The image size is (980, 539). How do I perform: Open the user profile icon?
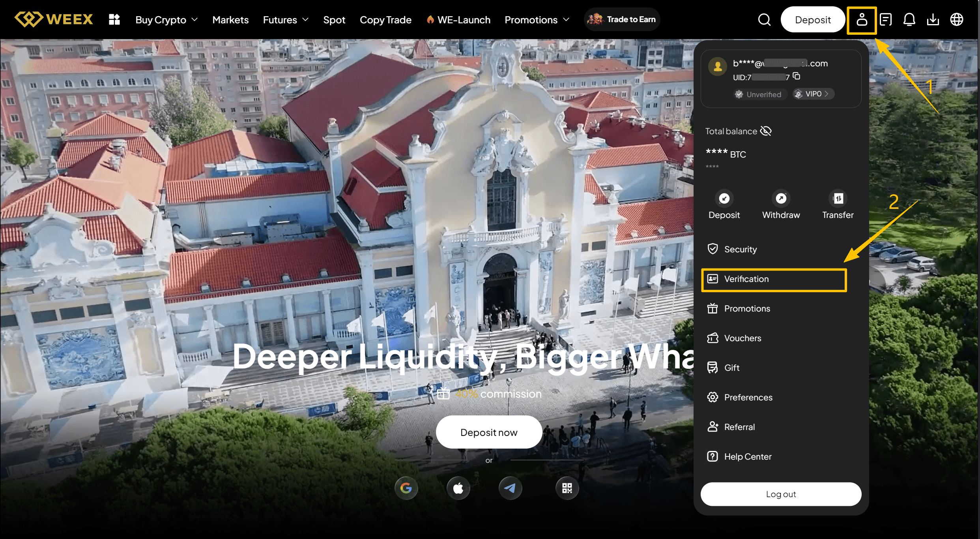862,19
